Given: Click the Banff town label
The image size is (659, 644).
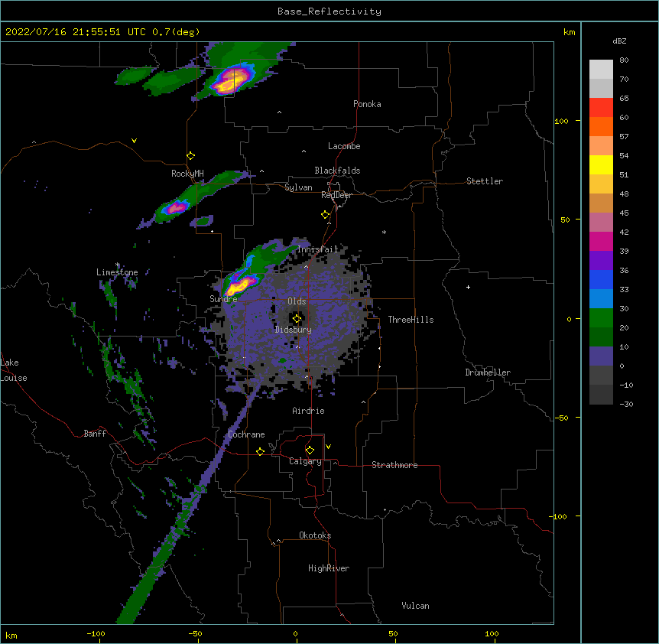Looking at the screenshot, I should pyautogui.click(x=95, y=434).
